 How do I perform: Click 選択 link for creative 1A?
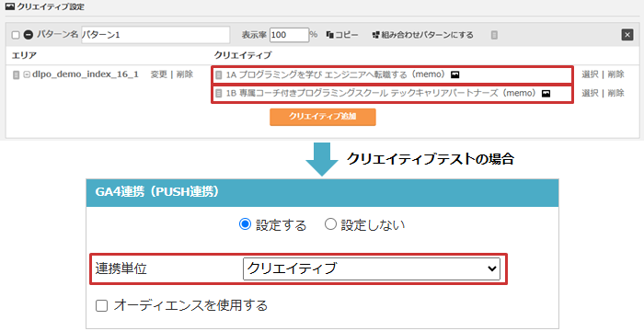(590, 74)
